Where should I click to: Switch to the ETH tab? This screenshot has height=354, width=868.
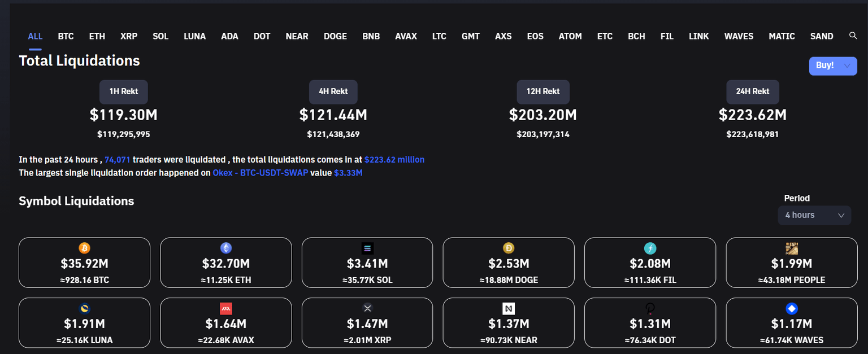97,36
